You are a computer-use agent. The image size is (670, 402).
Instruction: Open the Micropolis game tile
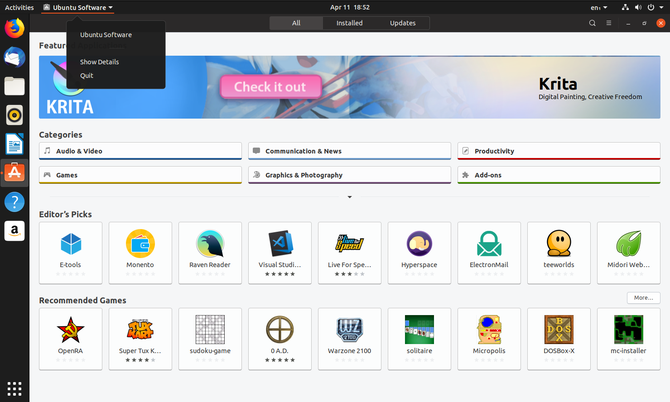tap(489, 339)
